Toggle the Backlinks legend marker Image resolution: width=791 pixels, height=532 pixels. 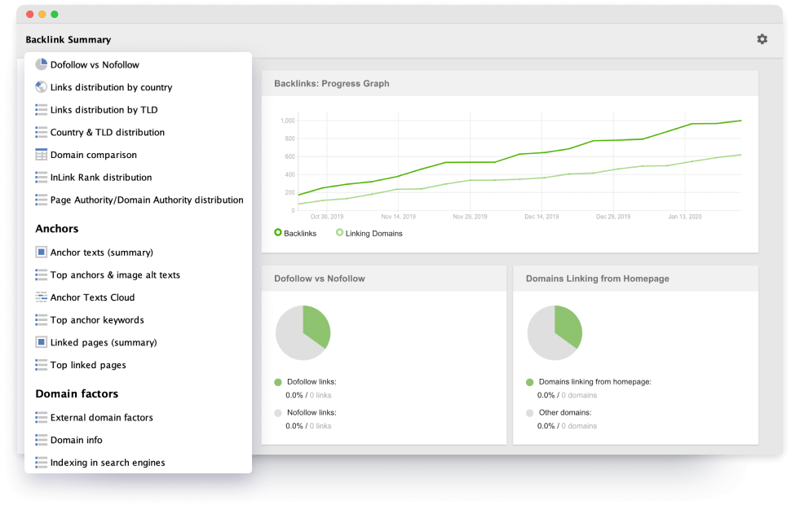pyautogui.click(x=278, y=232)
